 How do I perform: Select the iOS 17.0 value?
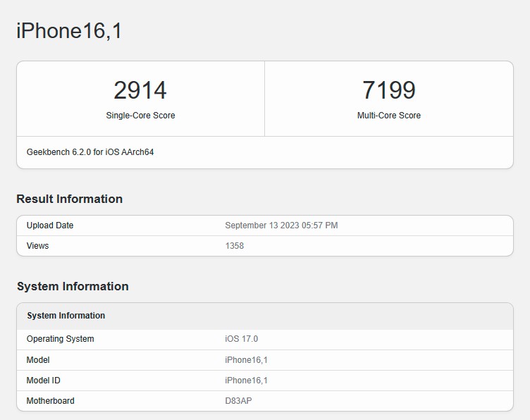(x=242, y=339)
